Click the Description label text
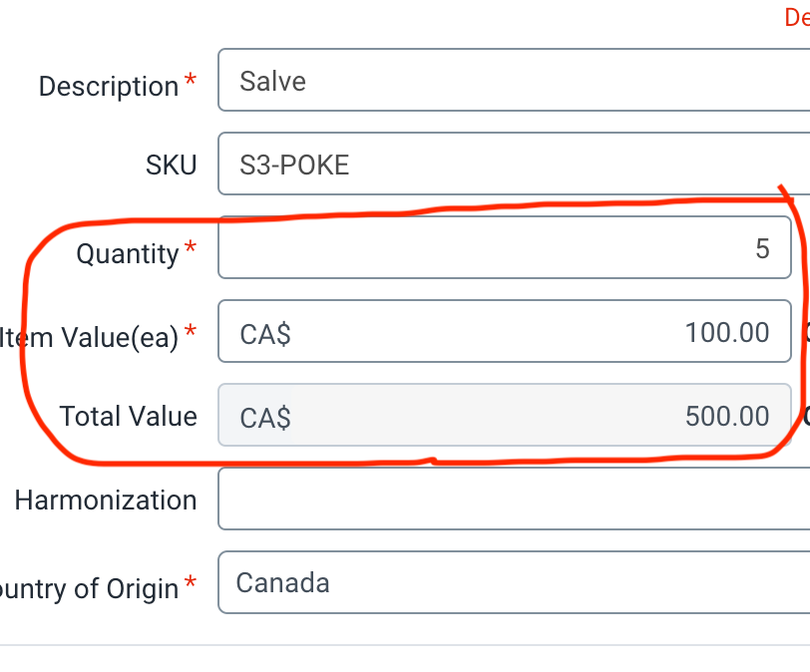Viewport: 810px width, 672px height. tap(108, 87)
